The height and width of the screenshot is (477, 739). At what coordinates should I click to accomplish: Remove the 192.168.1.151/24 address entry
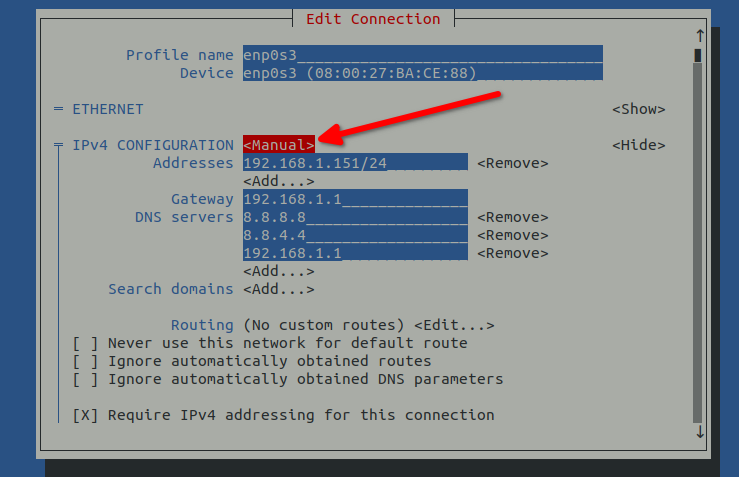pyautogui.click(x=512, y=163)
